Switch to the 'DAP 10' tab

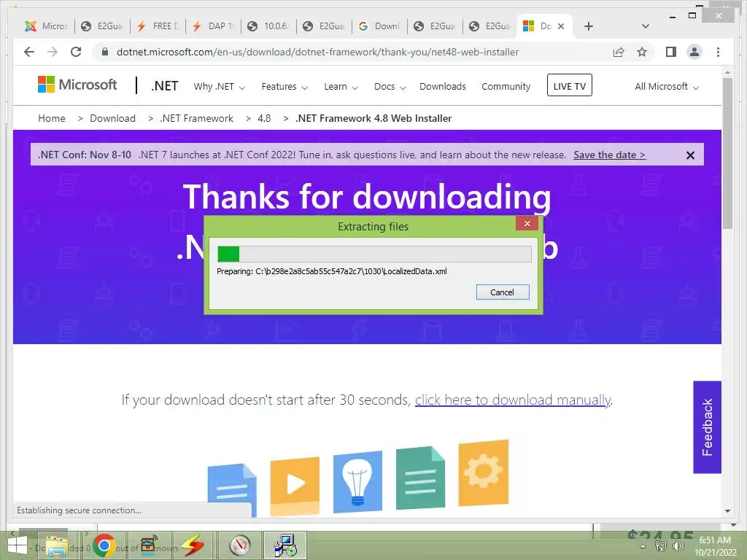coord(213,26)
